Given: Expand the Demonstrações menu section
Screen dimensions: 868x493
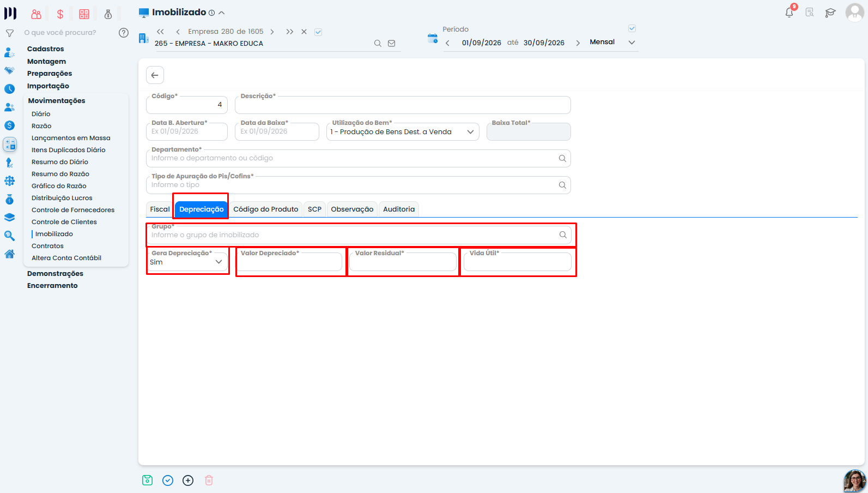Looking at the screenshot, I should coord(55,274).
